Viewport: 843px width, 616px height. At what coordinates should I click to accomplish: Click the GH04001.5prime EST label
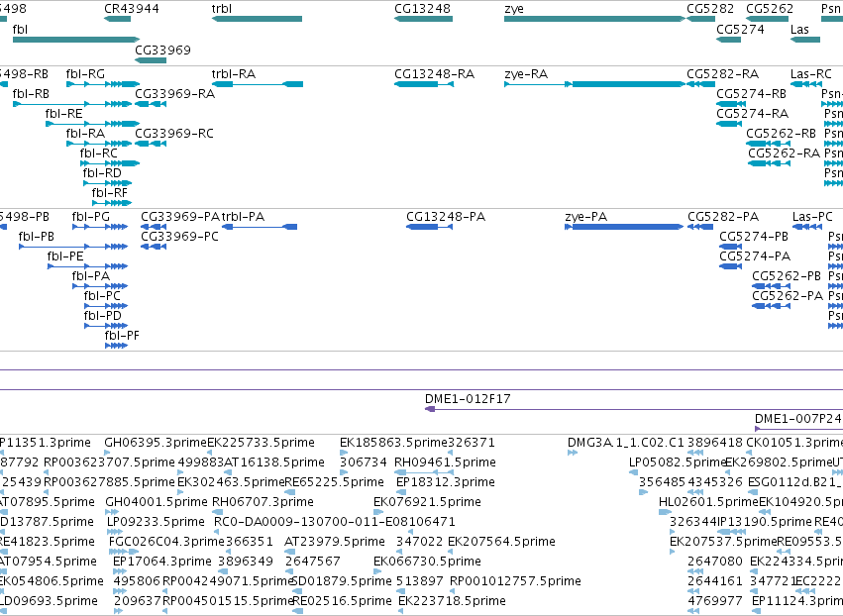point(157,502)
